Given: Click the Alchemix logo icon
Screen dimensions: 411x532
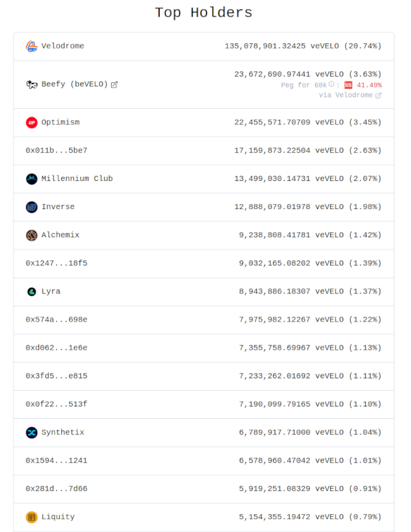Looking at the screenshot, I should click(32, 235).
